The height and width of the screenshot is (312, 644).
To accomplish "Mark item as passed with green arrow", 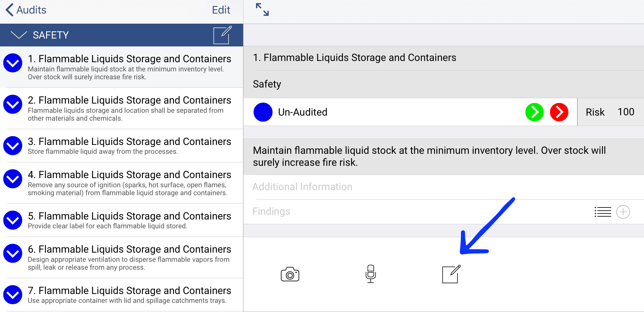I will [x=534, y=112].
